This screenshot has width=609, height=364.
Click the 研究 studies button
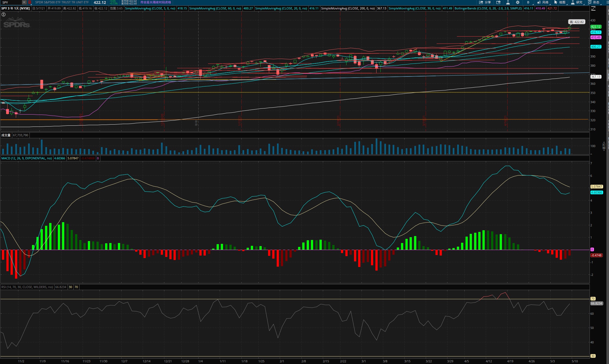click(x=577, y=2)
